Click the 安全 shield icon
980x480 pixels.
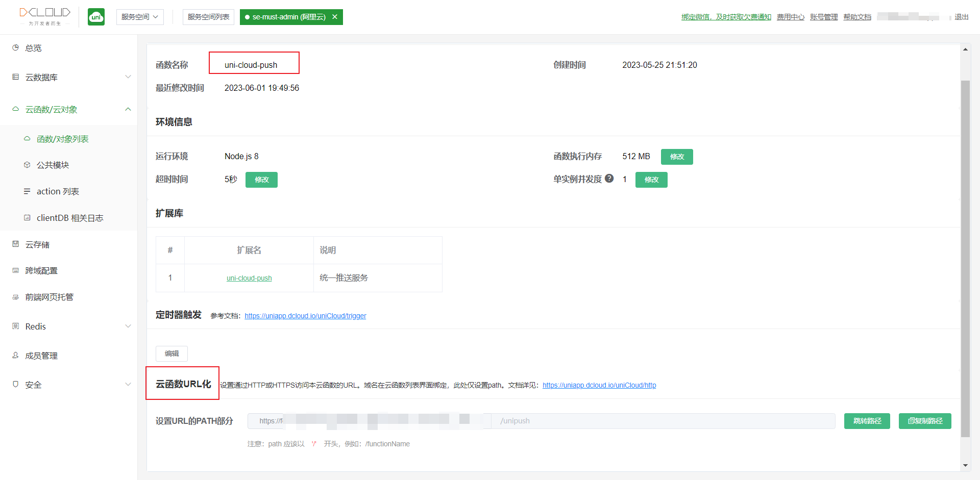coord(15,384)
